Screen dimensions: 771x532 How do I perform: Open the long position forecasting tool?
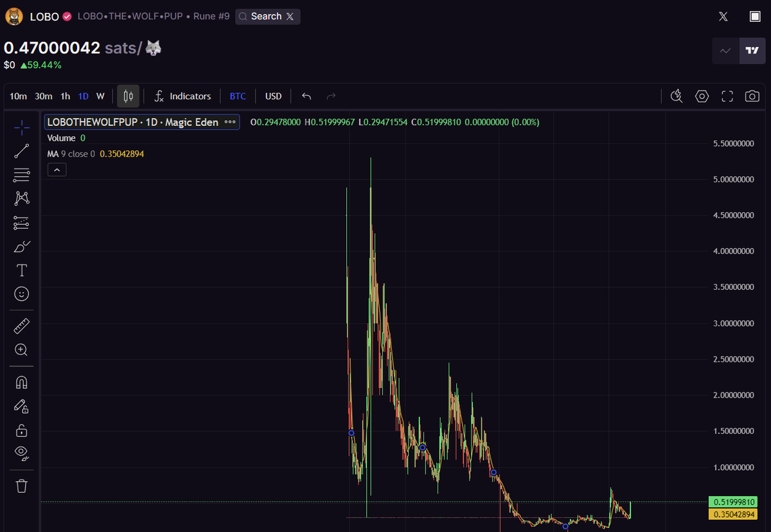(x=22, y=222)
